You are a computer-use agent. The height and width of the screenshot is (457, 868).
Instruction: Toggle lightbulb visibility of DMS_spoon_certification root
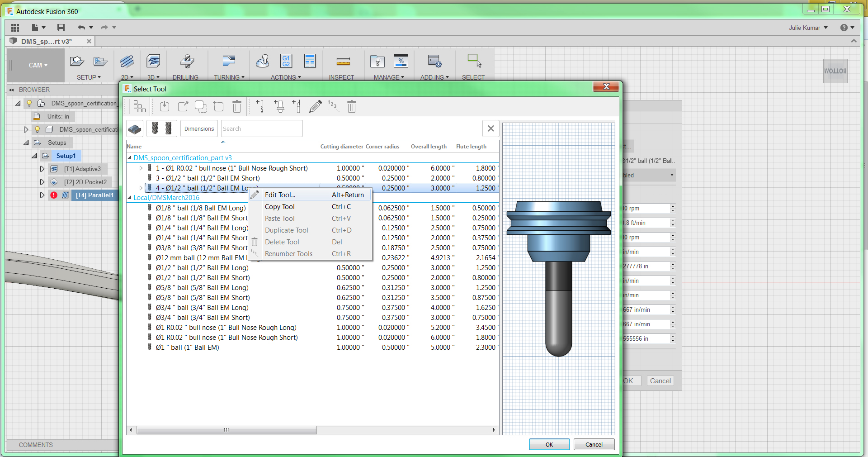(x=29, y=103)
